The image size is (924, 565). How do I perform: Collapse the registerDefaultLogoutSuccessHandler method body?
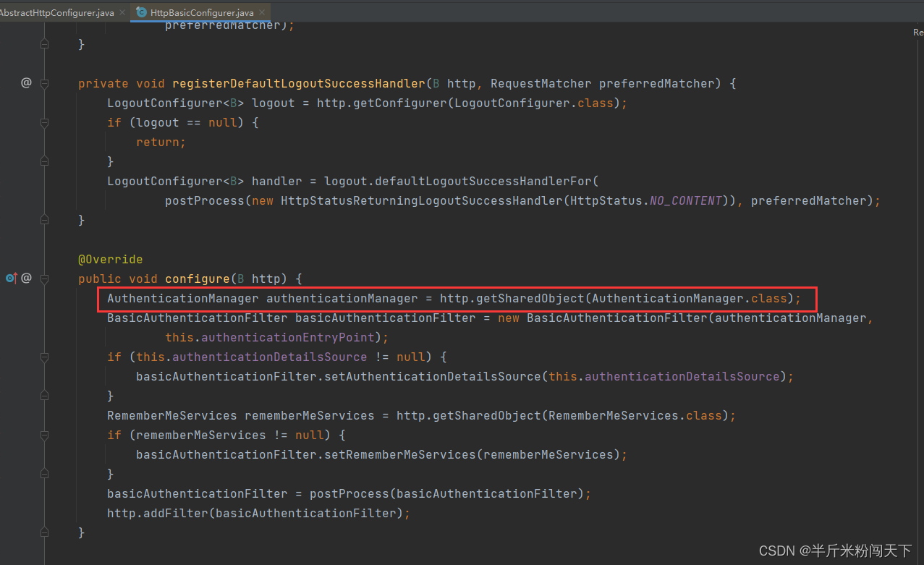click(44, 82)
